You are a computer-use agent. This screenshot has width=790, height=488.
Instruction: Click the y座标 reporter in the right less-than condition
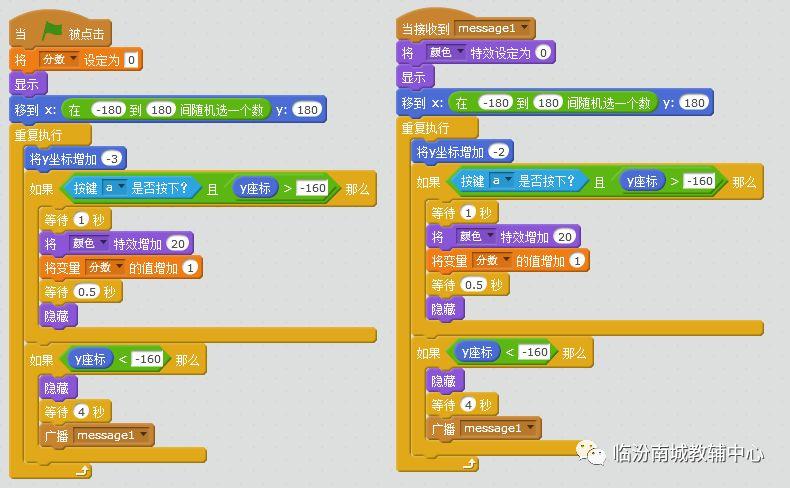[x=477, y=352]
